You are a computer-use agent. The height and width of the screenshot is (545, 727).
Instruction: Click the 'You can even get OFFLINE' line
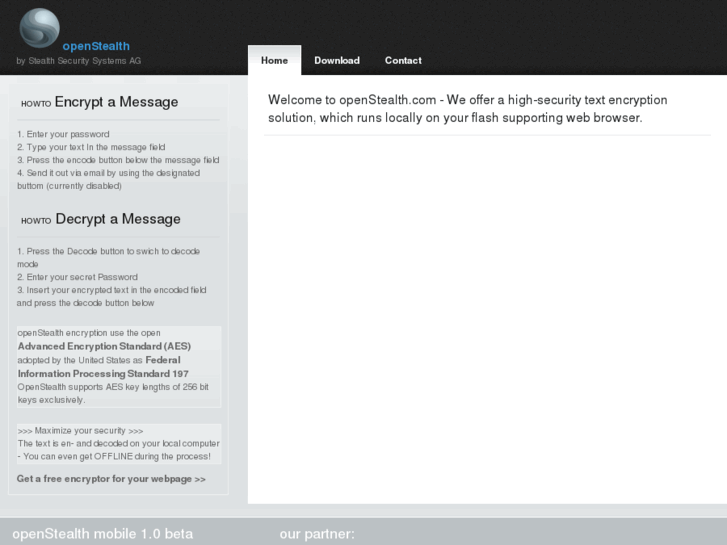pos(114,456)
